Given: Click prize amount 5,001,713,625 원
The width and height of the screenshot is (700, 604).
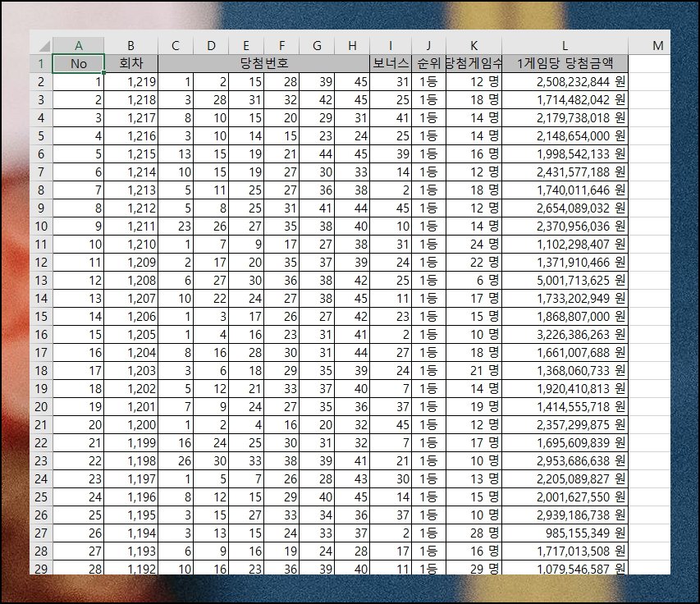Looking at the screenshot, I should [x=565, y=281].
